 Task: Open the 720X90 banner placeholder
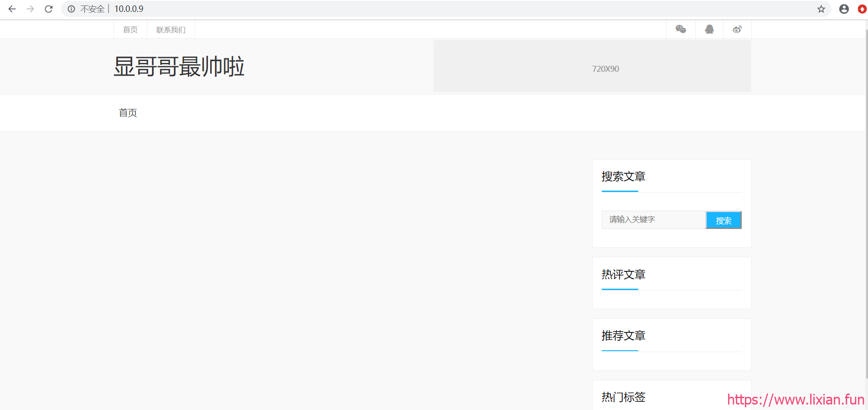pos(592,66)
